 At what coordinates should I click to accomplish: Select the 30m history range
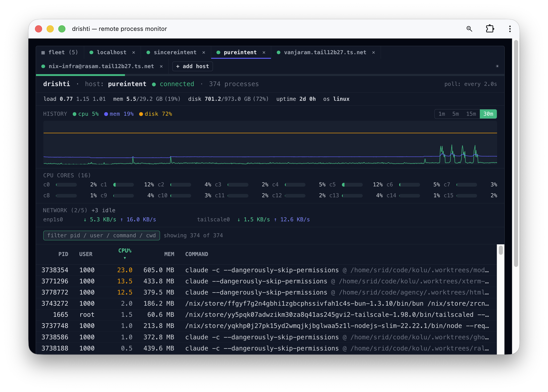click(x=488, y=114)
